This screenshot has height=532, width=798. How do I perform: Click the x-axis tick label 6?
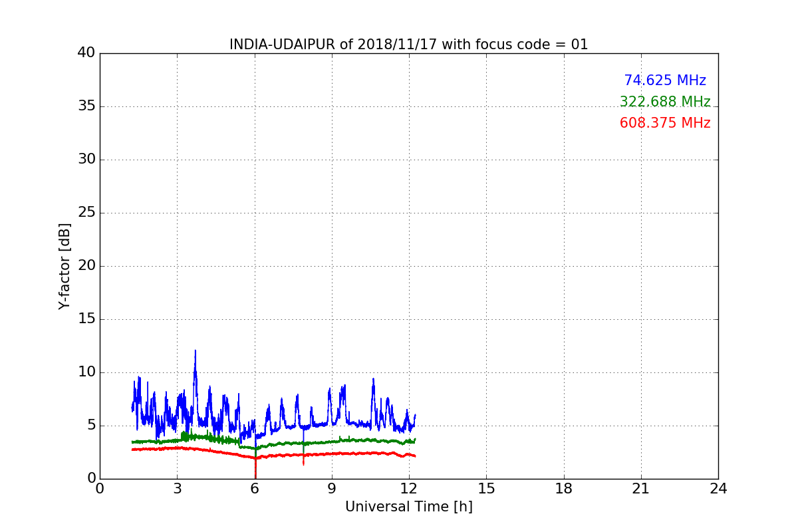254,488
